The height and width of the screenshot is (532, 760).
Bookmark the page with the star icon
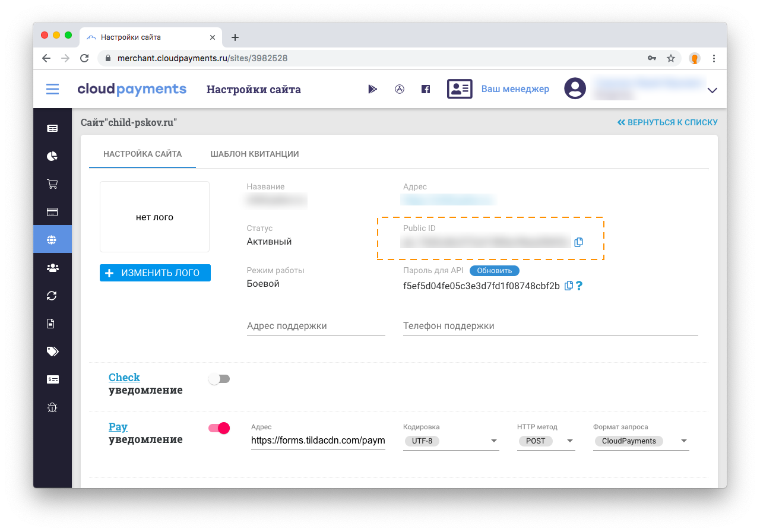671,58
